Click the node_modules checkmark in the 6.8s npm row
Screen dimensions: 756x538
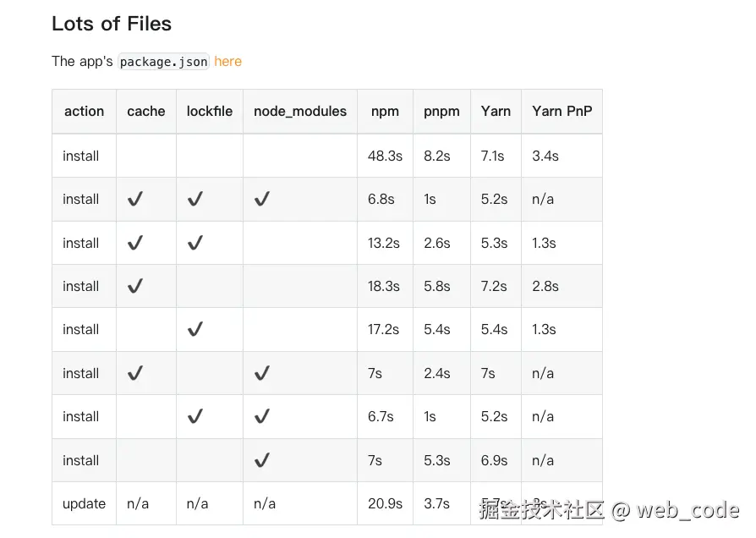262,199
